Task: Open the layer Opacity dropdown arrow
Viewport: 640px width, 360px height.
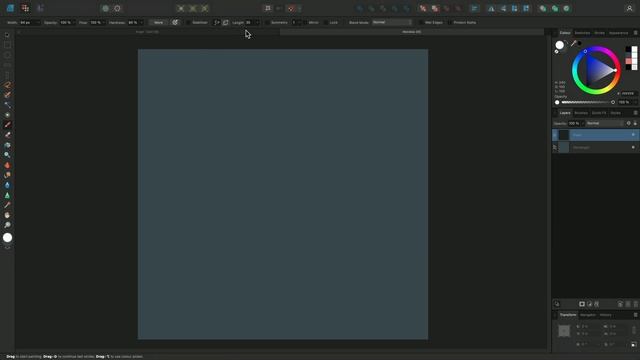Action: [582, 123]
